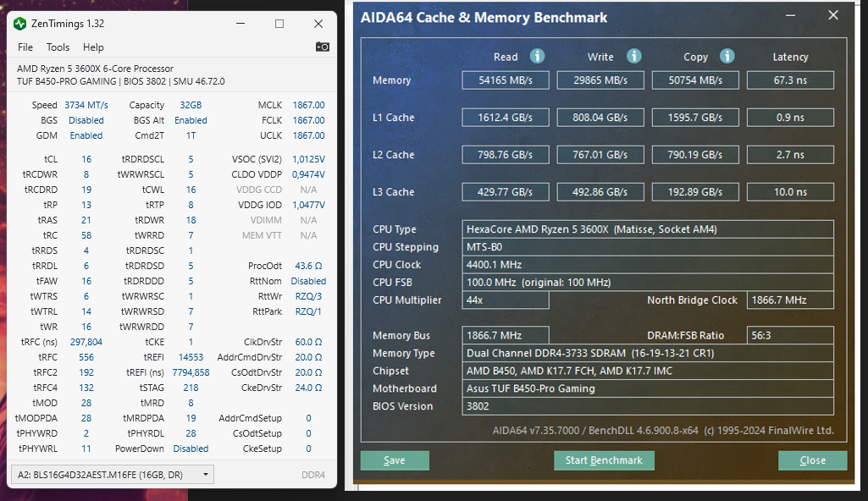Viewport: 868px width, 501px height.
Task: Click the tRFC value 556
Action: [86, 357]
